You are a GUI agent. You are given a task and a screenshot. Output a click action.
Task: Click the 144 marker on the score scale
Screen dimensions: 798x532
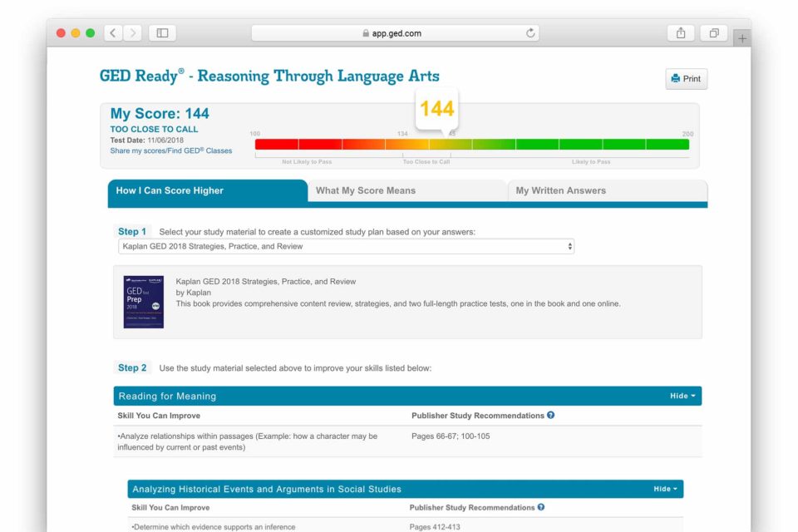[x=436, y=108]
